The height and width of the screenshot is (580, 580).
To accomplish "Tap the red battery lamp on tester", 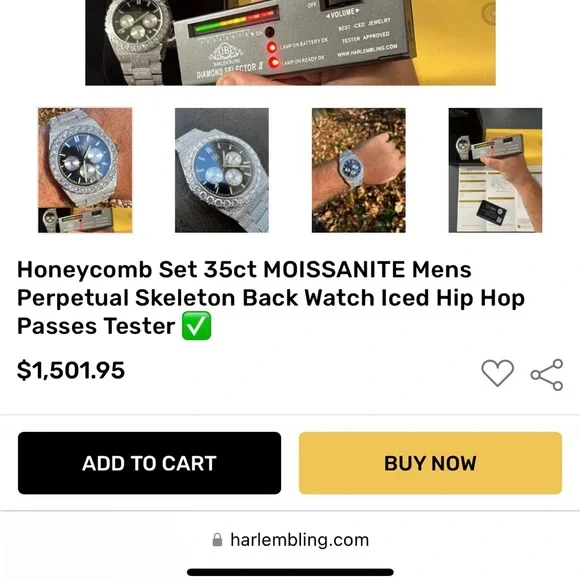I will tap(272, 47).
